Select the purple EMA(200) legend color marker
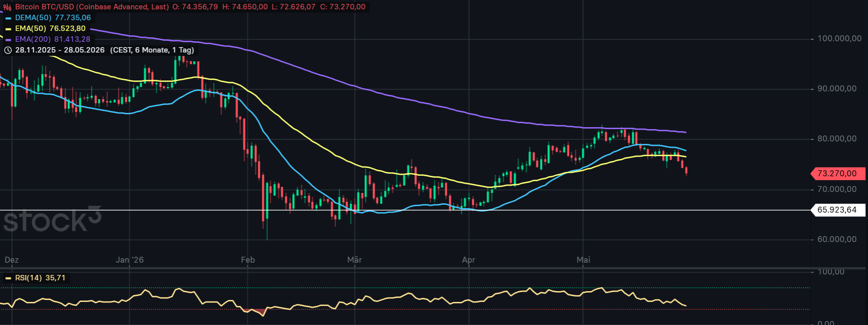 [8, 40]
